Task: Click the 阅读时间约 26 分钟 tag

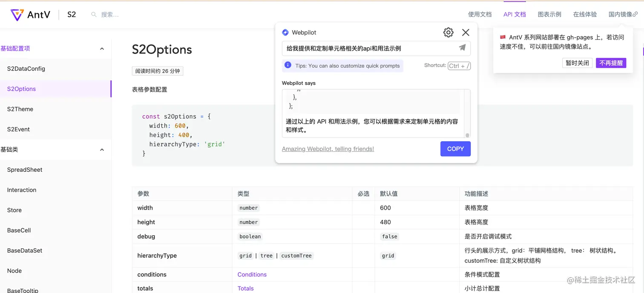Action: point(158,71)
